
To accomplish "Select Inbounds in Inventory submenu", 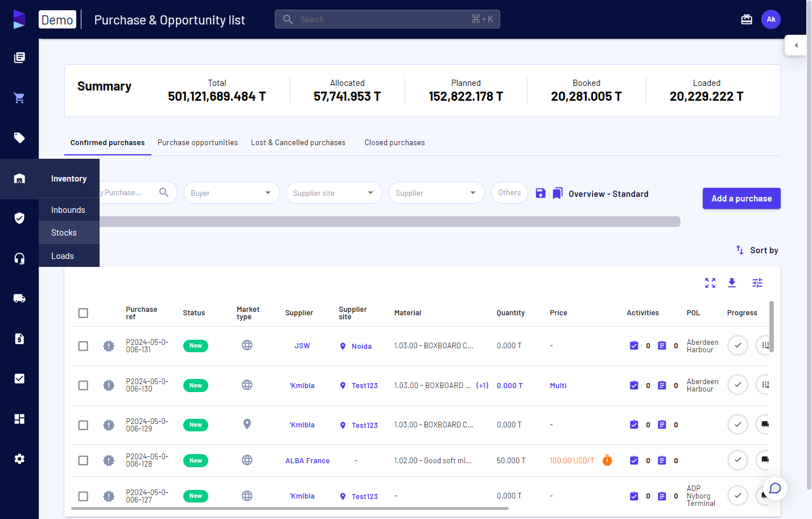I will 69,210.
